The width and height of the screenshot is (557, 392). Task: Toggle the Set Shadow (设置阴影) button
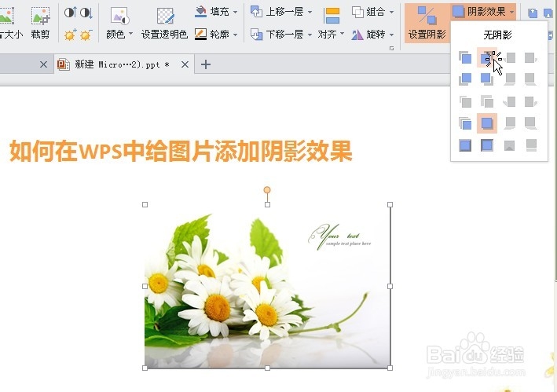coord(427,23)
